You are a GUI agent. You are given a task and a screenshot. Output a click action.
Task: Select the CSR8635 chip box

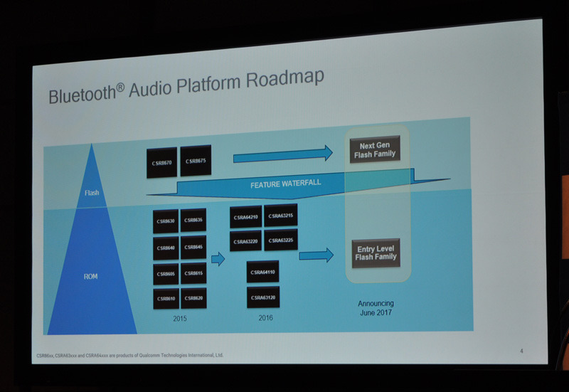193,220
